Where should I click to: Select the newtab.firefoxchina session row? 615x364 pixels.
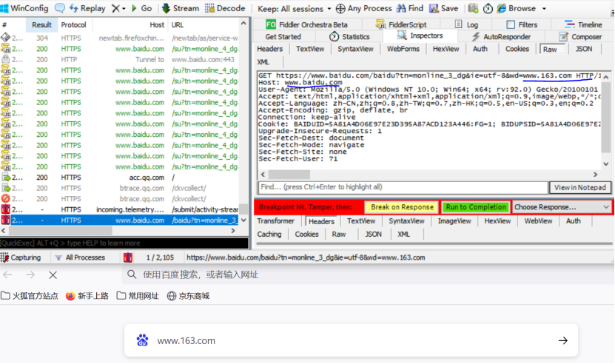point(119,38)
